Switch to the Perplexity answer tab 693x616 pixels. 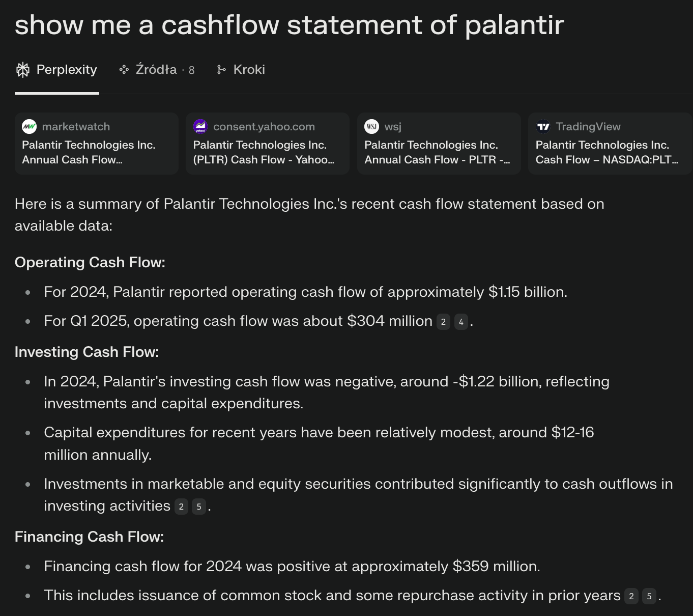click(56, 70)
